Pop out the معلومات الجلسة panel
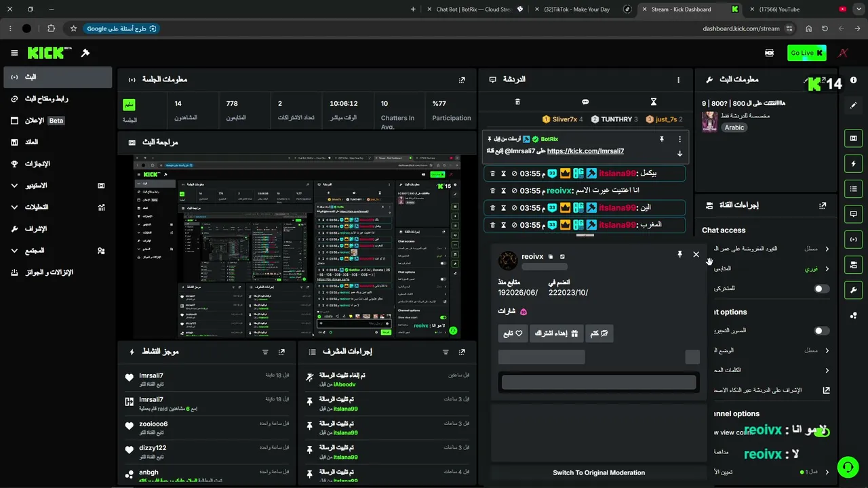This screenshot has width=868, height=488. point(462,79)
